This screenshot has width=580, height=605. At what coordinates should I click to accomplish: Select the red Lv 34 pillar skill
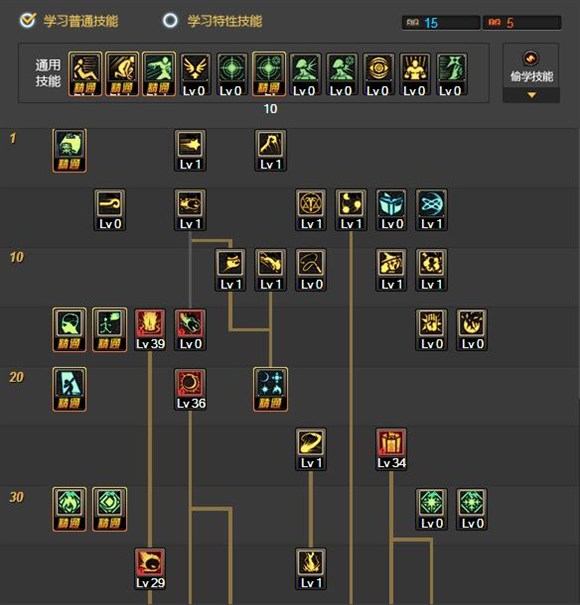pyautogui.click(x=391, y=449)
